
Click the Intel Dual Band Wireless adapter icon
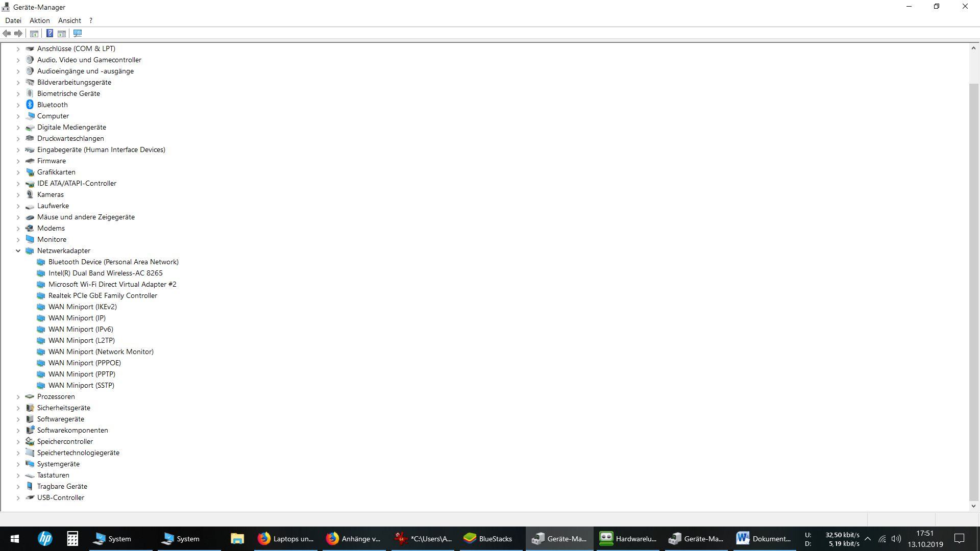tap(41, 273)
